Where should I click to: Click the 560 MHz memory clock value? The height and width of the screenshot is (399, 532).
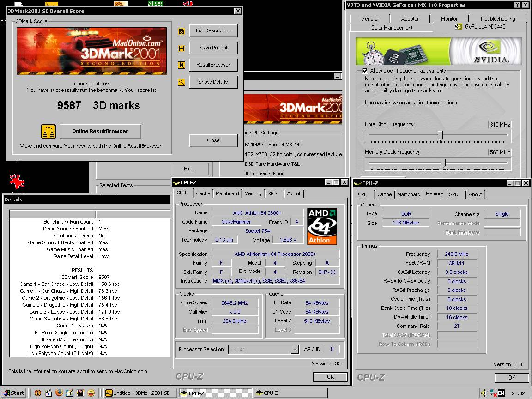(x=500, y=152)
